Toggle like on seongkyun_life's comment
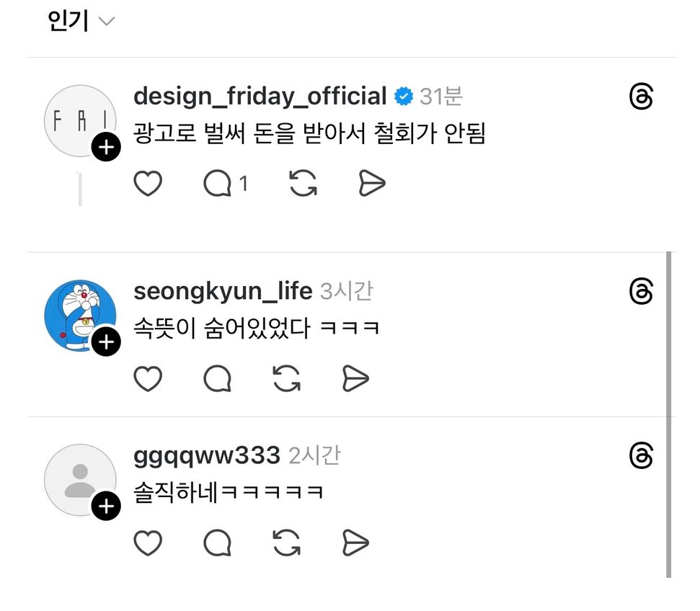This screenshot has height=611, width=700. click(x=148, y=378)
